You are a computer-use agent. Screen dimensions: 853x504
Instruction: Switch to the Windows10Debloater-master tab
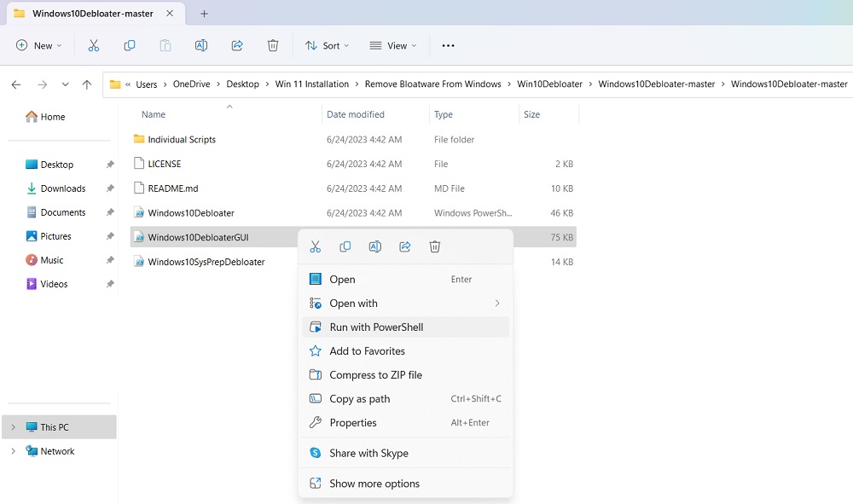click(90, 13)
